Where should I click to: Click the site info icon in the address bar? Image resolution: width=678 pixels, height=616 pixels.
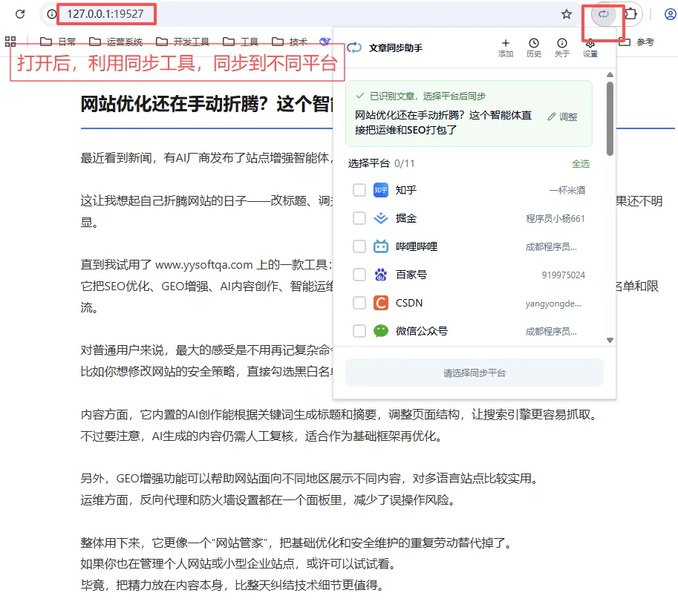pos(51,14)
